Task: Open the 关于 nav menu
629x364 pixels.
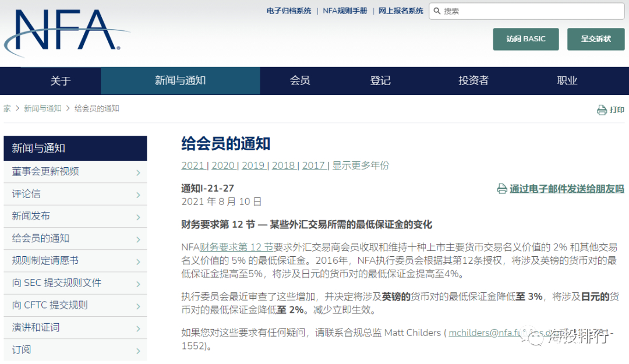Action: 61,81
